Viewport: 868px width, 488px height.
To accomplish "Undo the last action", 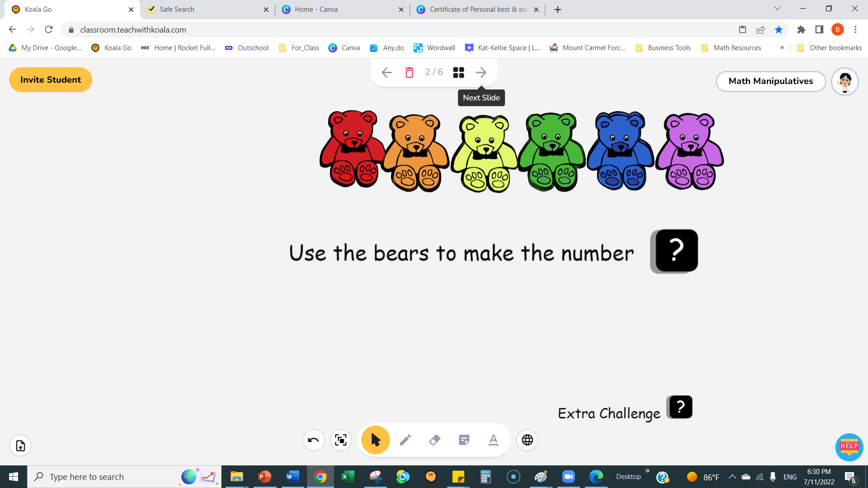I will pos(314,440).
